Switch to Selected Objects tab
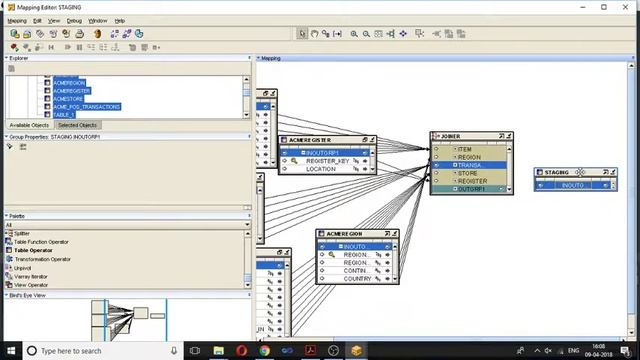This screenshot has width=640, height=360. 77,125
